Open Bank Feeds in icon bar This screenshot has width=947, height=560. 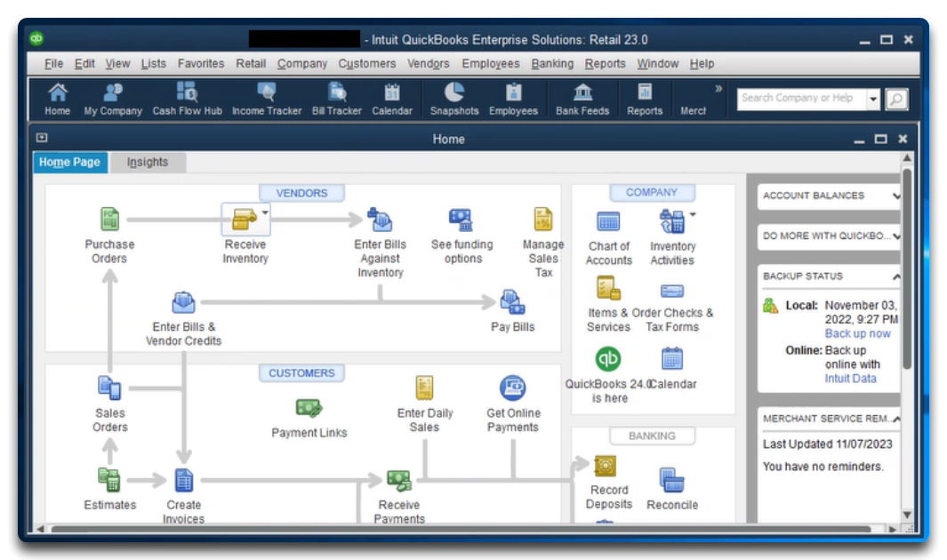(582, 100)
